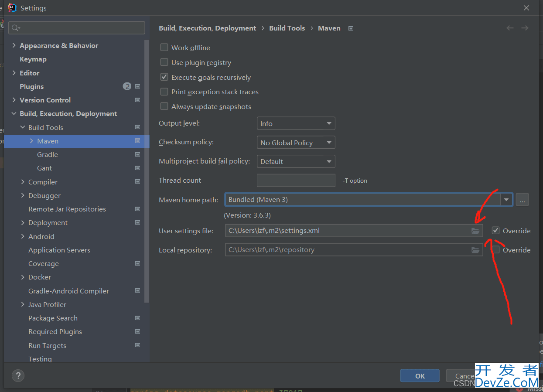The width and height of the screenshot is (543, 392).
Task: Uncheck Execute goals recursively
Action: 164,77
